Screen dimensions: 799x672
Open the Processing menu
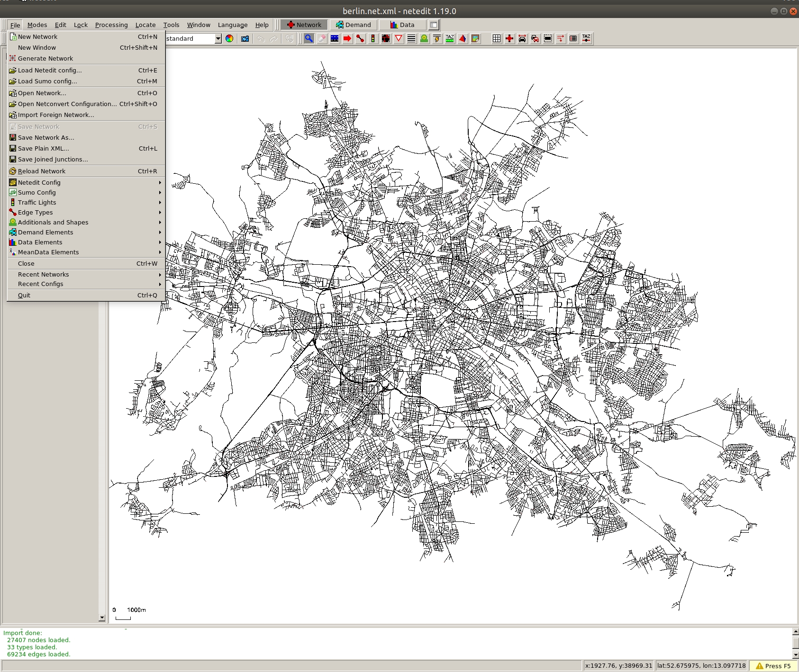point(111,25)
